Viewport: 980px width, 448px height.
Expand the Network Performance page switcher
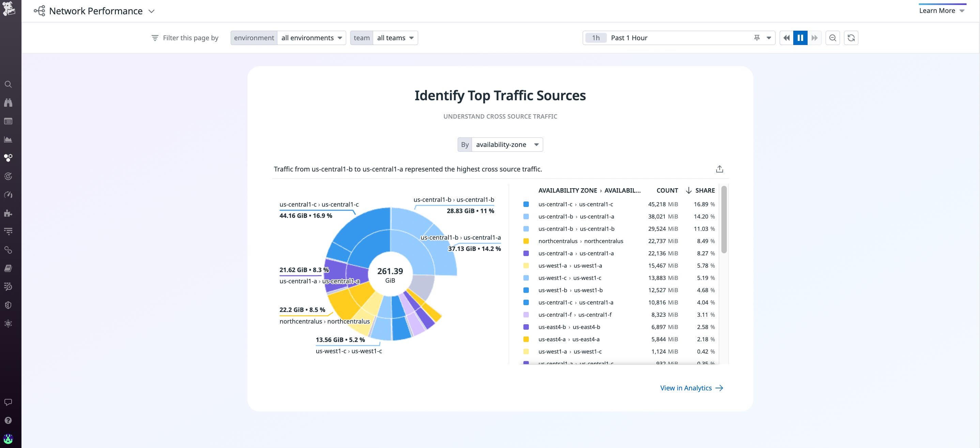pos(151,11)
